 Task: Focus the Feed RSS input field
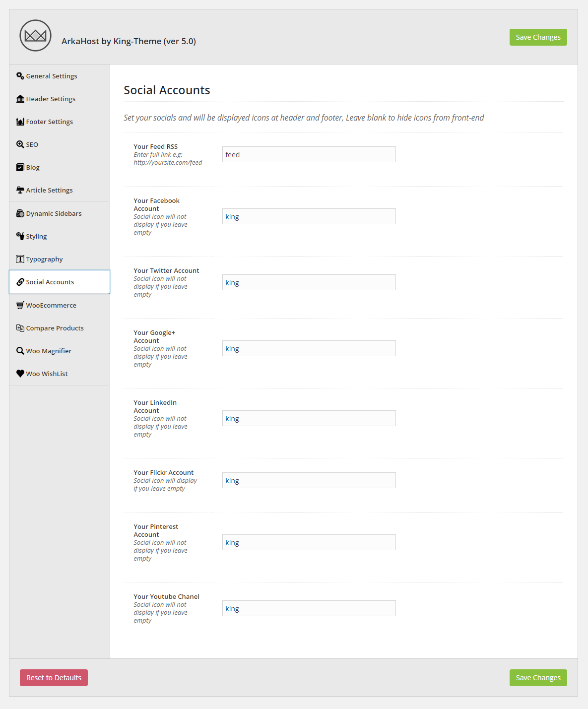[x=309, y=154]
